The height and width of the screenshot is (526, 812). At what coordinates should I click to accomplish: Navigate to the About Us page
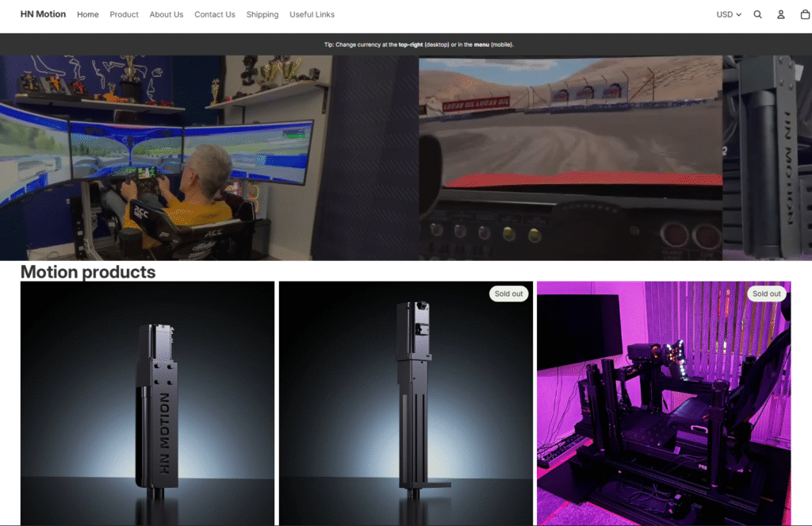coord(167,14)
